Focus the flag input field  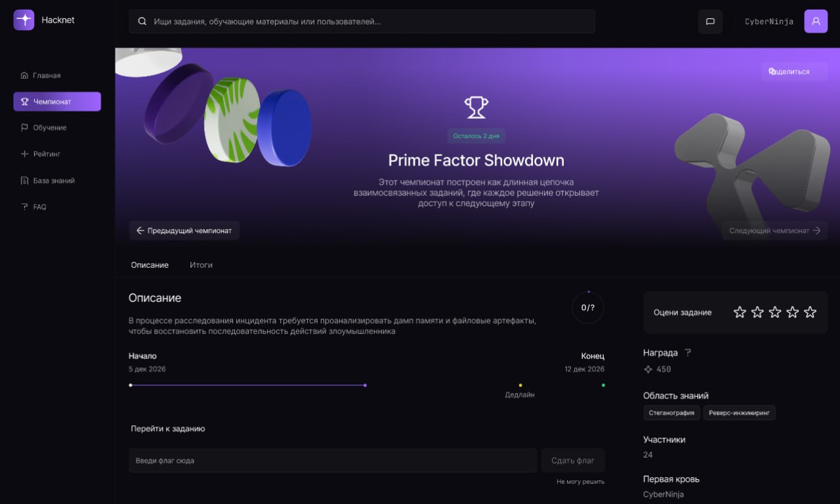333,461
